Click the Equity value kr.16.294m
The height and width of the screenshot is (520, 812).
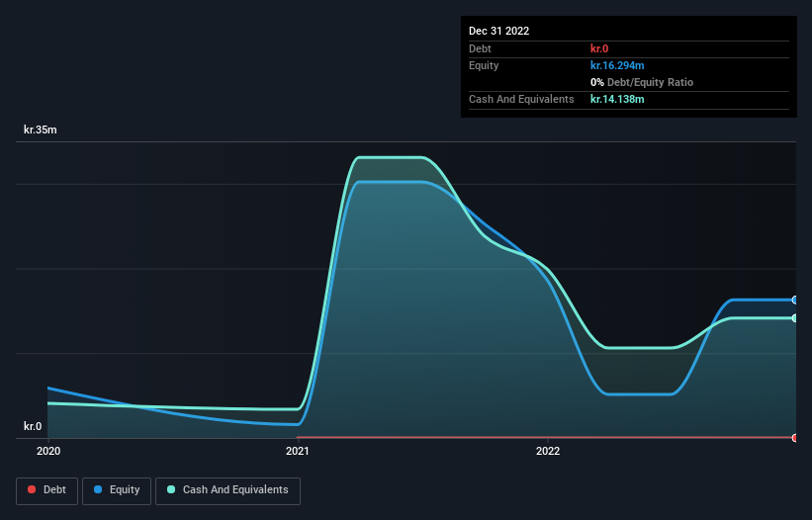[x=617, y=65]
